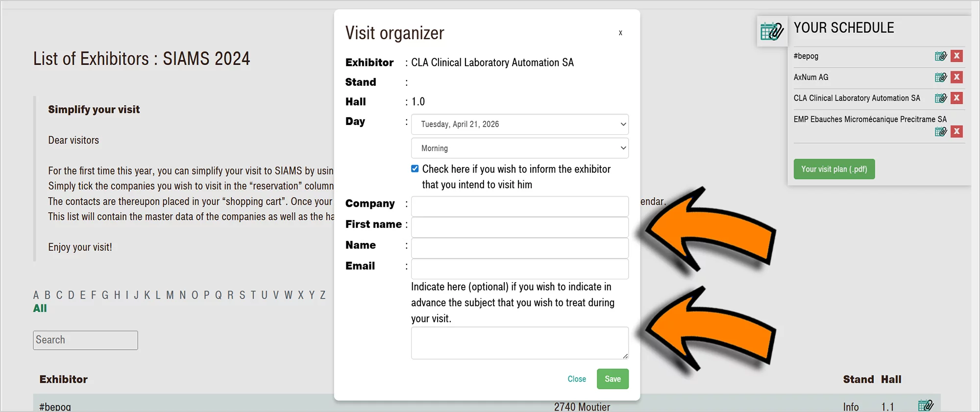Delete AxNum AG from schedule
The width and height of the screenshot is (980, 412).
coord(956,77)
